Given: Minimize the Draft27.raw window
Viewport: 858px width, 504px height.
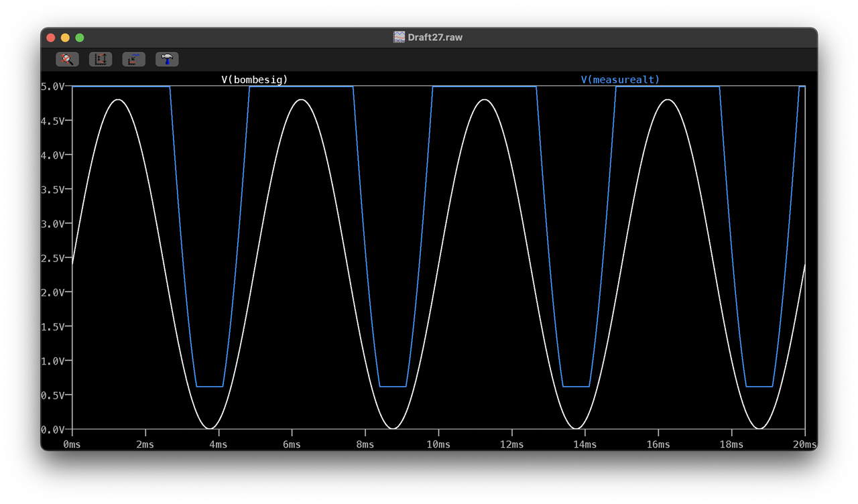Looking at the screenshot, I should pos(65,38).
